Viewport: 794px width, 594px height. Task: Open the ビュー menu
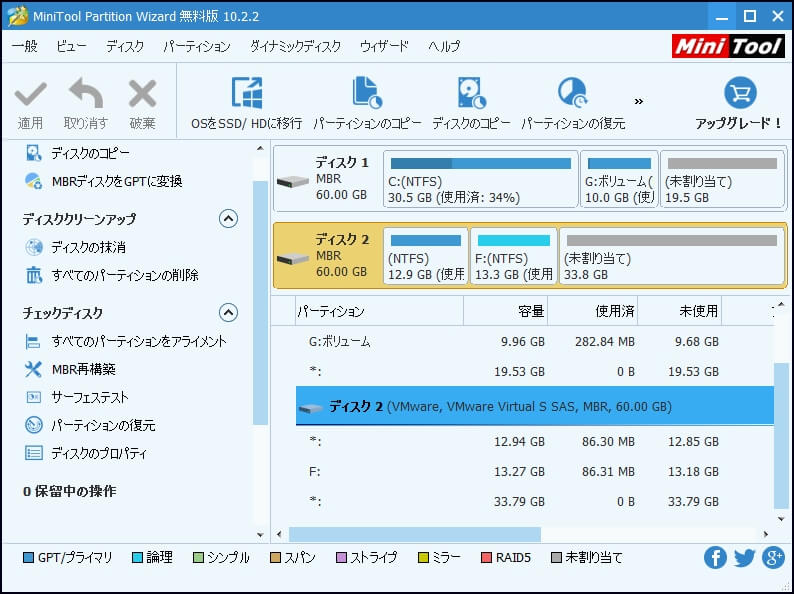click(71, 46)
